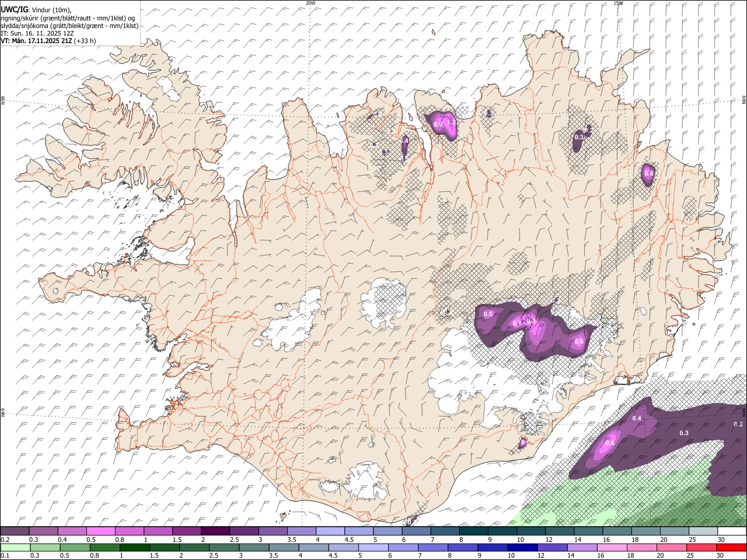This screenshot has height=560, width=747.
Task: Pick the 0.4 swatch in the upper legend row
Action: coord(72,531)
